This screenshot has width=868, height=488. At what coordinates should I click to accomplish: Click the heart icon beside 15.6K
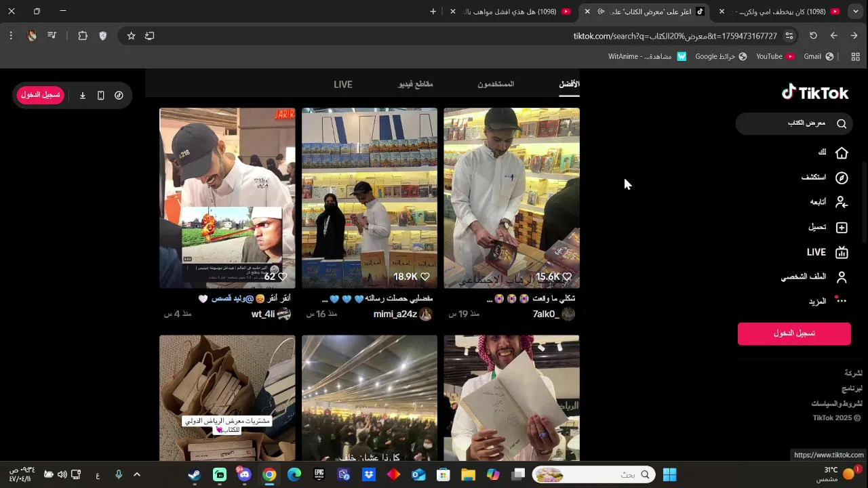pos(567,277)
